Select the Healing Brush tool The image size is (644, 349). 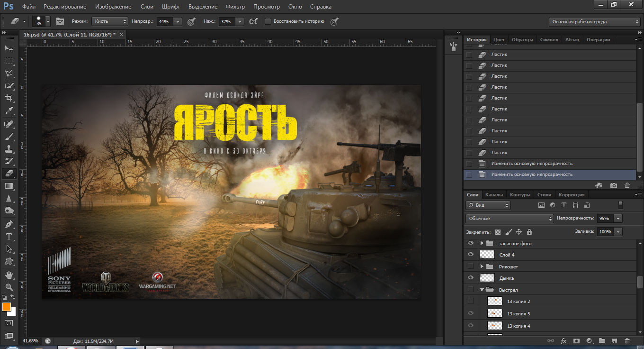click(x=9, y=124)
